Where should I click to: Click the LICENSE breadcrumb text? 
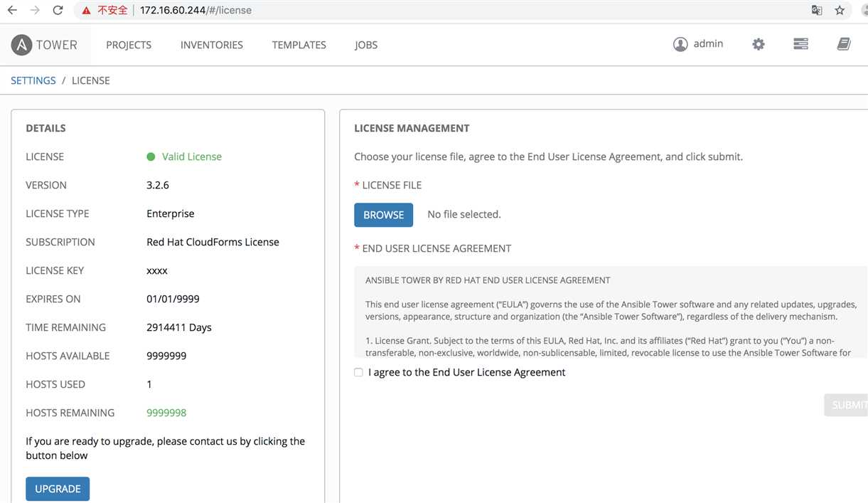91,80
